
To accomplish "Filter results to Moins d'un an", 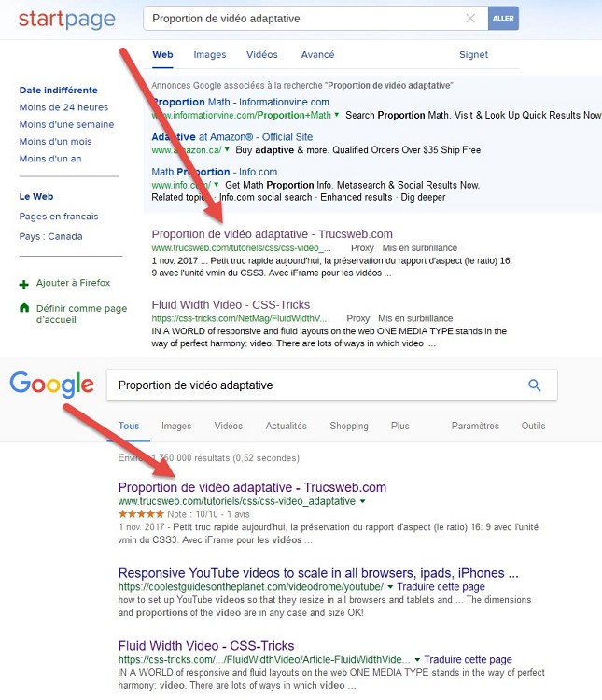I will 50,159.
